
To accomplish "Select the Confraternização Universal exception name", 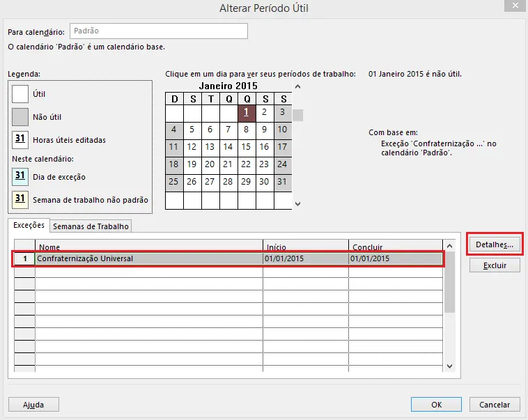I will click(149, 258).
